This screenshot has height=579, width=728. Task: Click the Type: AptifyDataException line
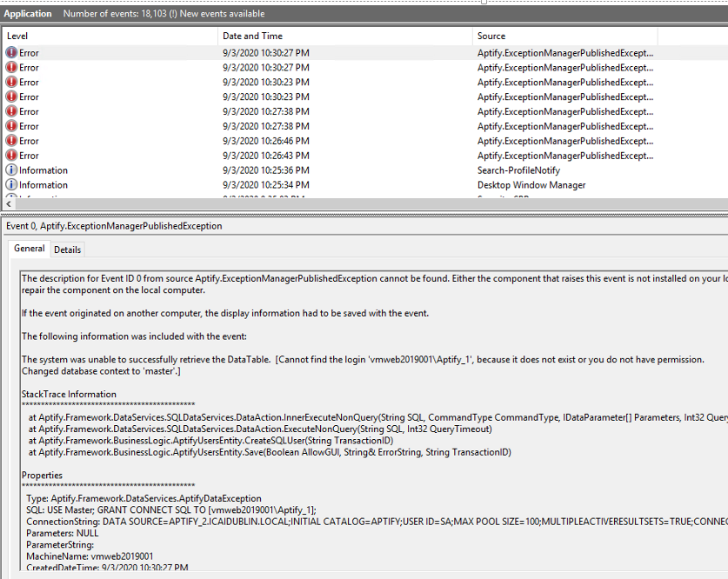click(144, 498)
